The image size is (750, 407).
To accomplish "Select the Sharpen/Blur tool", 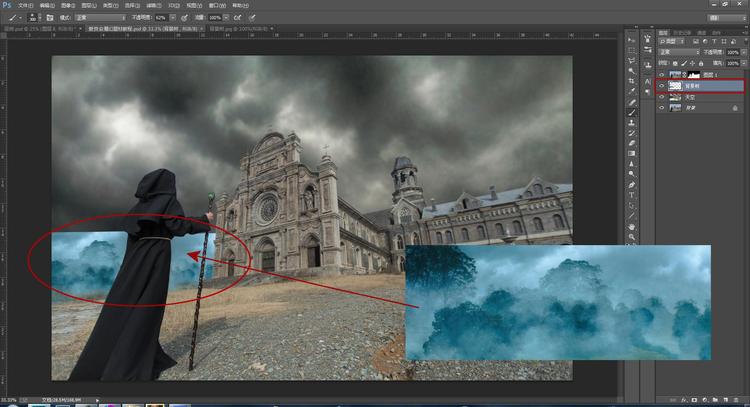I will click(x=631, y=164).
